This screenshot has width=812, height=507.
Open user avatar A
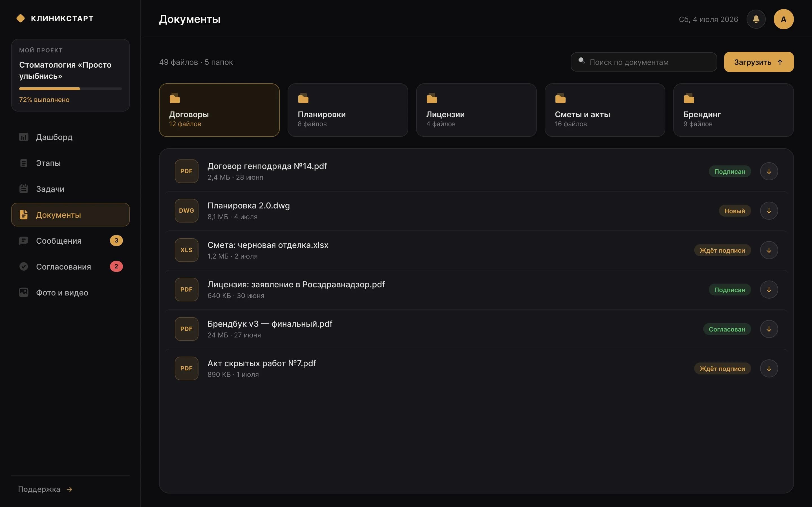[784, 19]
